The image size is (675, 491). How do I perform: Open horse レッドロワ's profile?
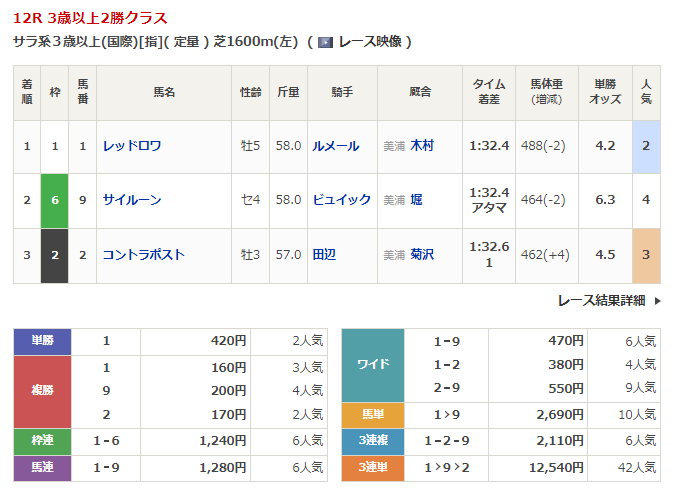(132, 146)
